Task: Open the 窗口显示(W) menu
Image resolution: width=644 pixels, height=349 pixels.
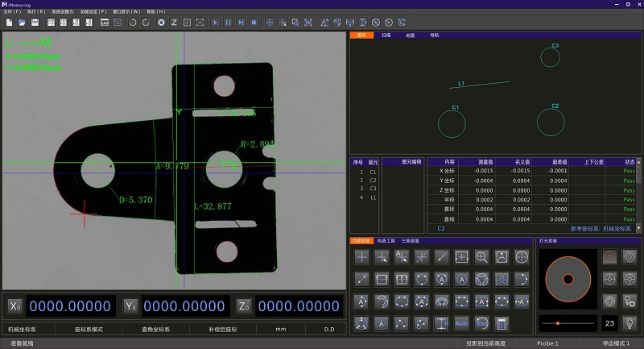Action: (x=126, y=11)
